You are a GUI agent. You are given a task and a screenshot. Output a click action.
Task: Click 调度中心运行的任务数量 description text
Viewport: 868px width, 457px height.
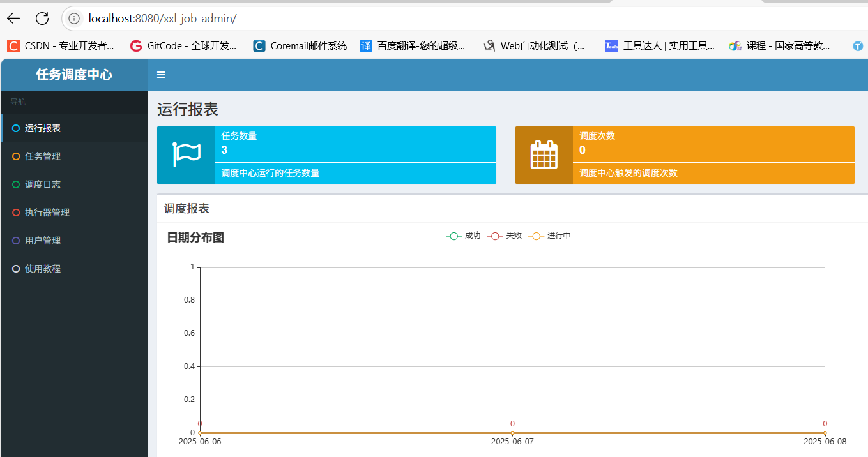(270, 173)
